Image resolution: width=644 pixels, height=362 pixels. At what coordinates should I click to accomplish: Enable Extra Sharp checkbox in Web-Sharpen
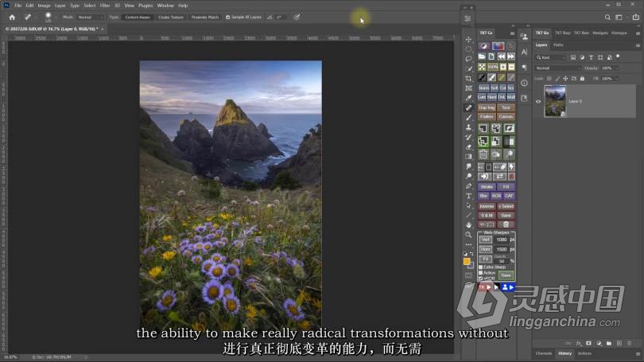[480, 267]
